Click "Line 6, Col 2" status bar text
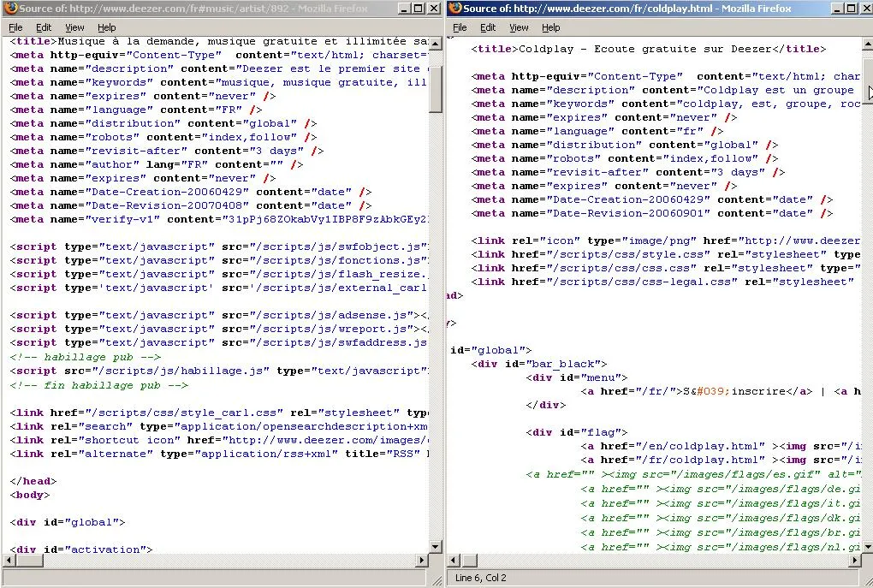873x588 pixels. click(x=480, y=578)
